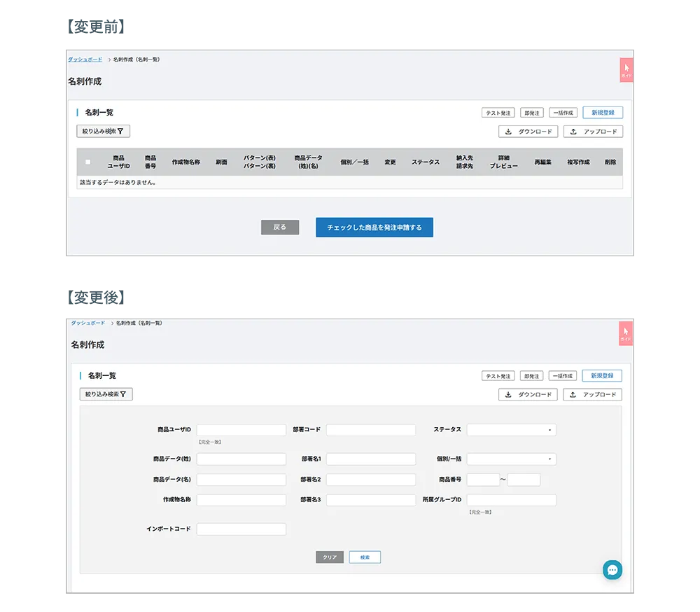Click 一括作成 button in 変更前 screen
This screenshot has width=700, height=612.
coord(563,113)
